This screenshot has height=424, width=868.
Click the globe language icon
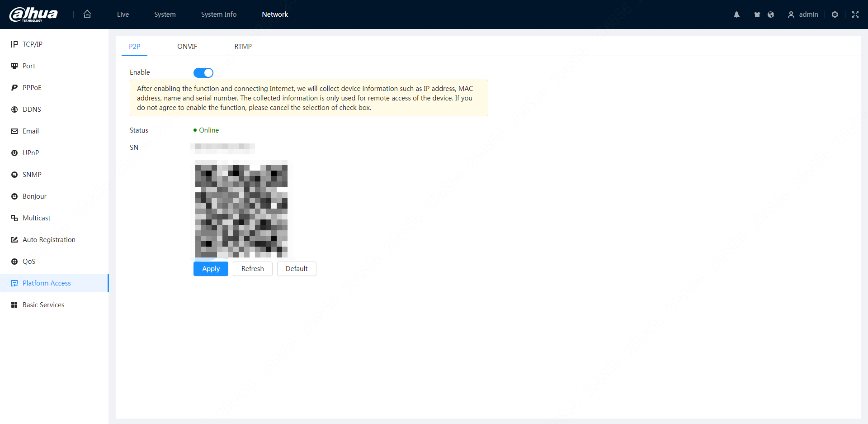[771, 14]
